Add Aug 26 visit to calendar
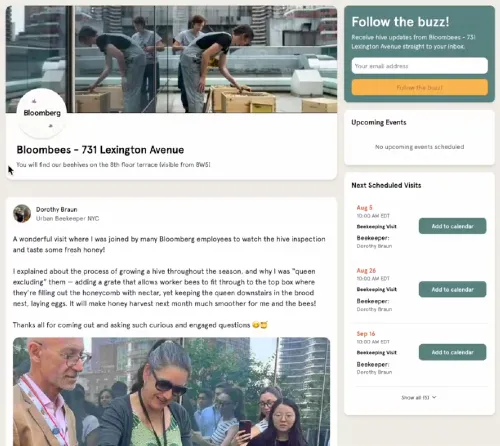This screenshot has width=500, height=446. (452, 289)
